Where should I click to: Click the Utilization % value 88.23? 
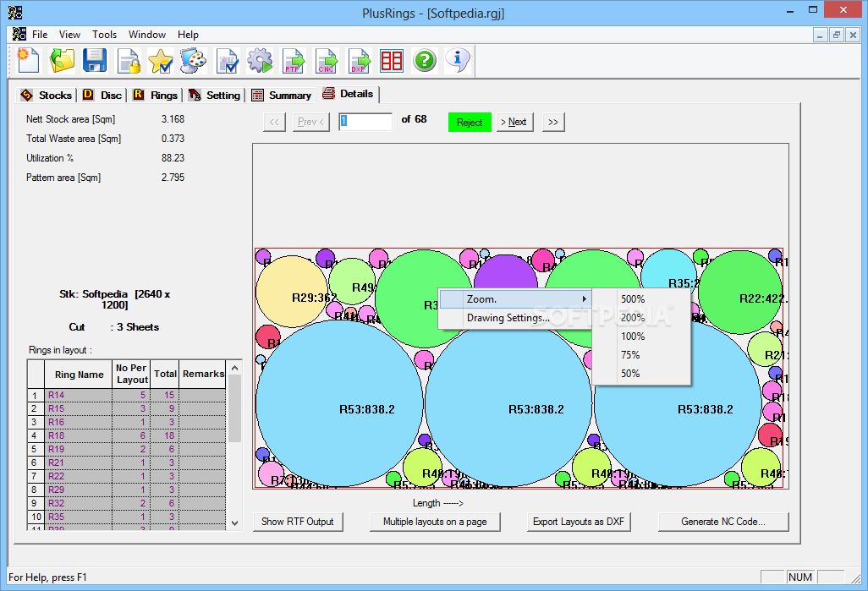[173, 158]
